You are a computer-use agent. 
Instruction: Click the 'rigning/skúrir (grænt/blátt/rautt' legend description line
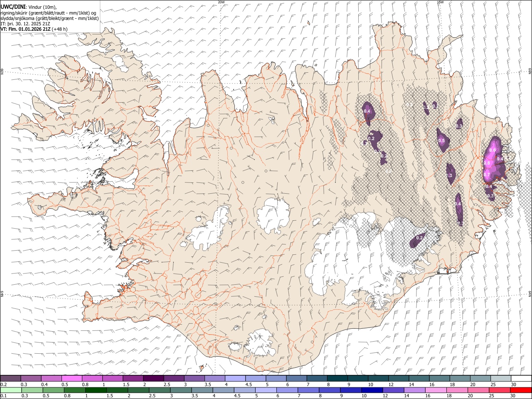[48, 12]
